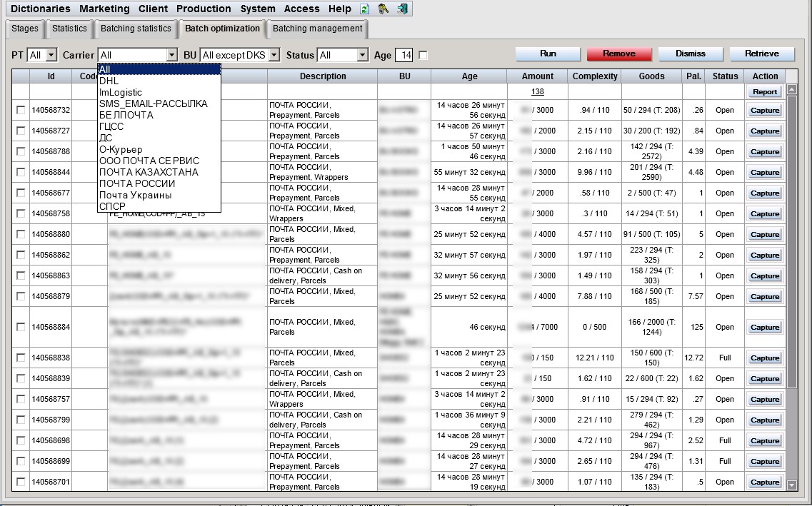Click the keys icon in the menu bar
This screenshot has height=506, width=812.
click(384, 9)
